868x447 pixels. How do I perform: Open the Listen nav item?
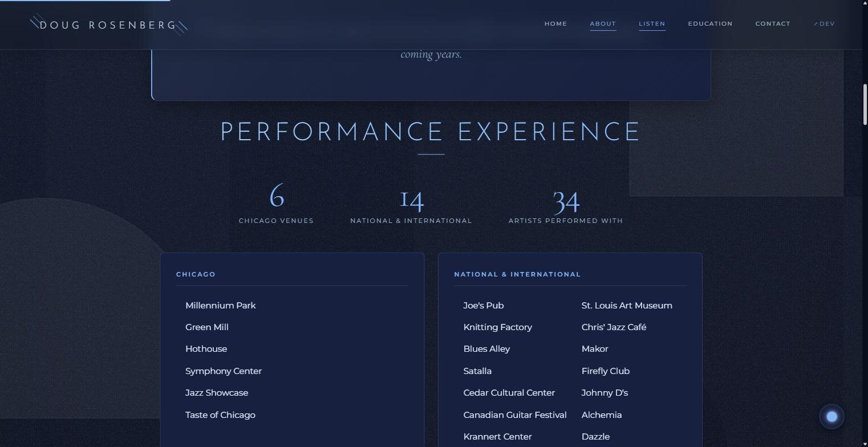(x=652, y=24)
